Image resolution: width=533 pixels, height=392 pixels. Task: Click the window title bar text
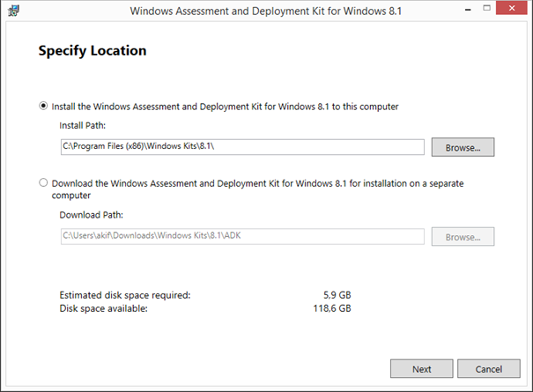pos(265,11)
